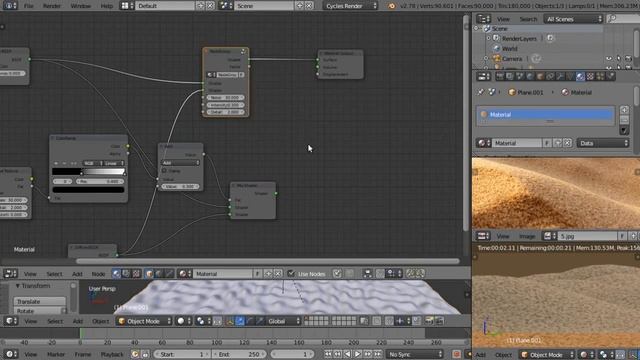Open the Physics properties tab
The image size is (640, 360).
coord(610,76)
